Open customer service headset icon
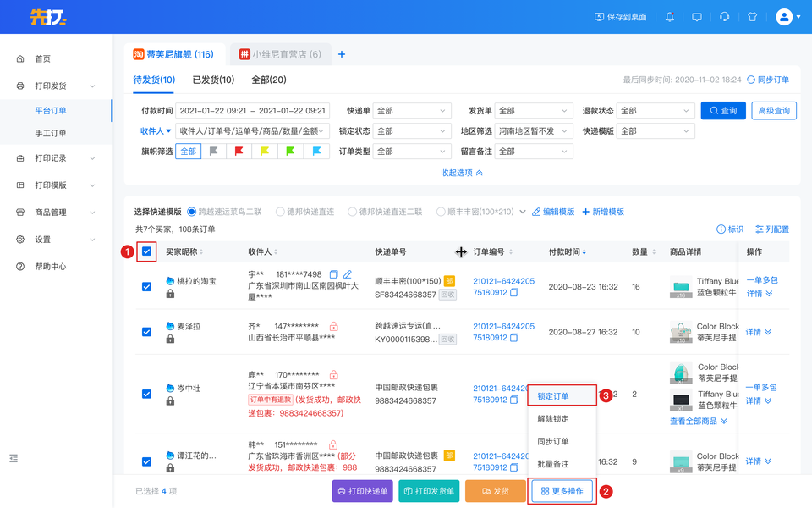The width and height of the screenshot is (812, 508). click(724, 17)
